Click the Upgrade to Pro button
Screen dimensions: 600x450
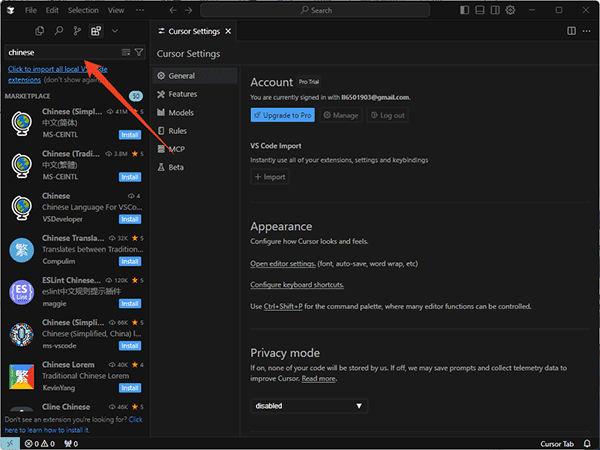point(283,115)
